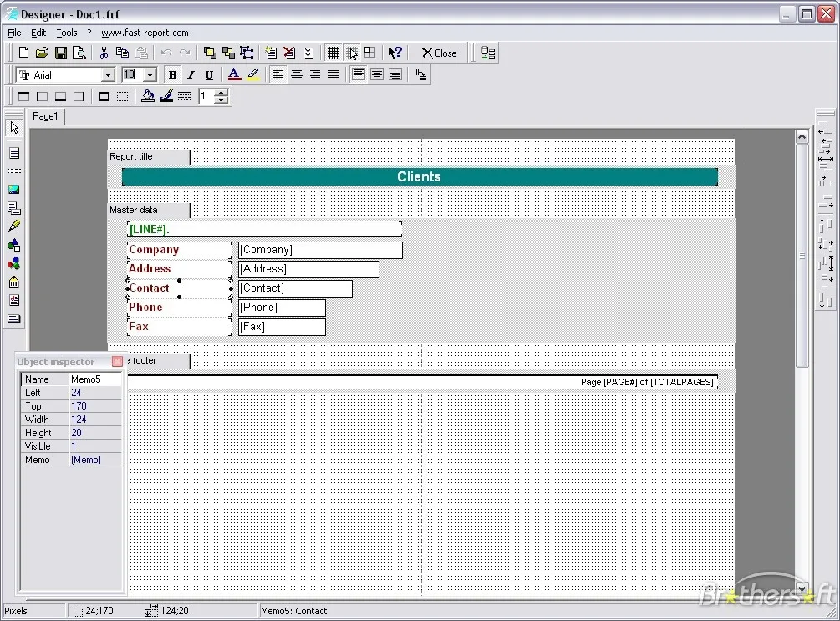Click the Open file icon
Image resolution: width=840 pixels, height=621 pixels.
point(43,53)
